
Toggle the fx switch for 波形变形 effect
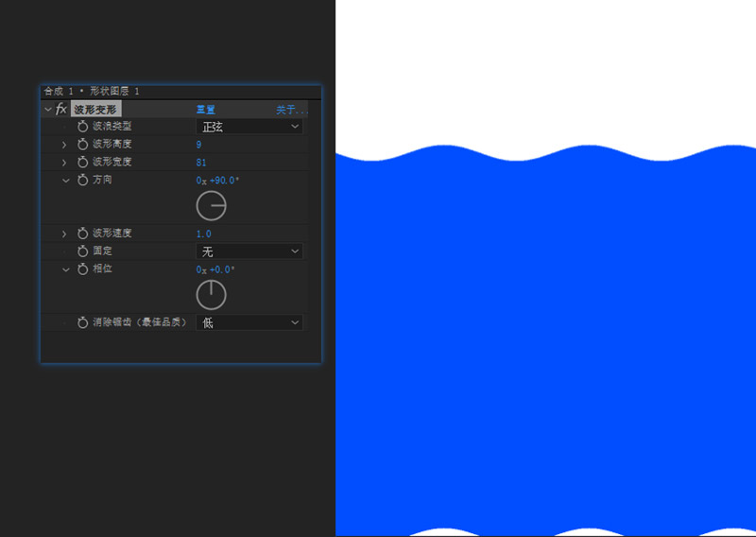[x=61, y=110]
